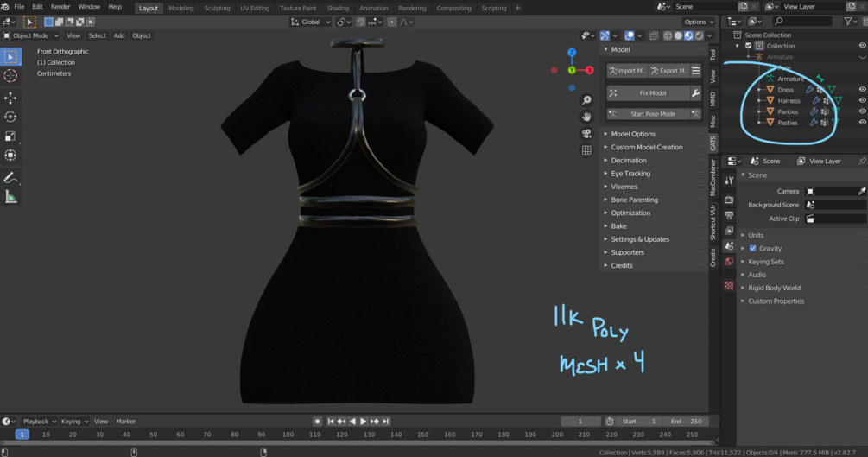Image resolution: width=868 pixels, height=457 pixels.
Task: Open the outliner filter funnel
Action: (x=849, y=21)
